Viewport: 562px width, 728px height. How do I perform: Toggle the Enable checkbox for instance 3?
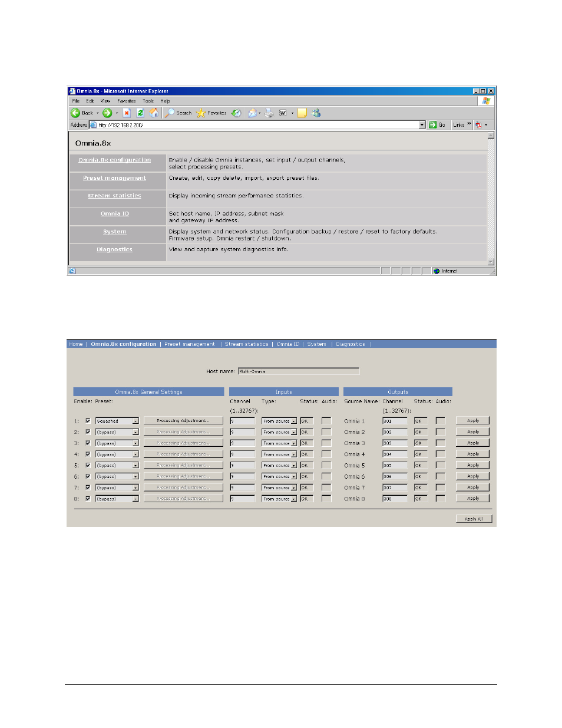88,443
